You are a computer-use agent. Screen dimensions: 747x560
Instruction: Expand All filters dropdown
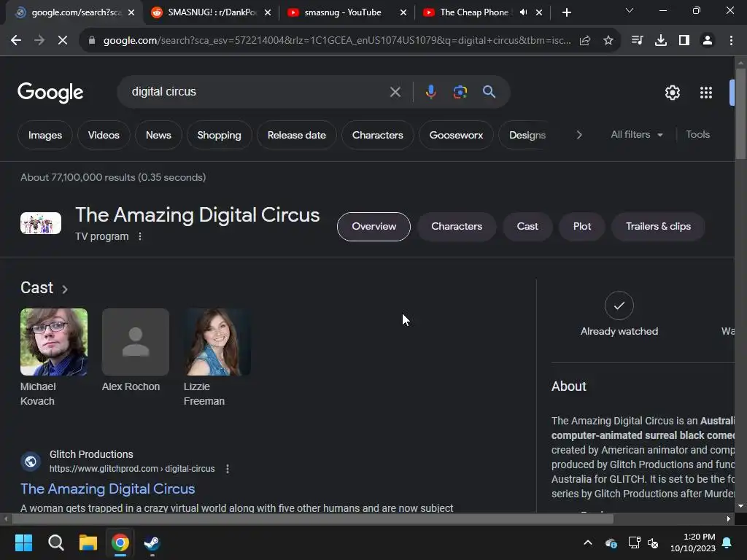tap(636, 135)
